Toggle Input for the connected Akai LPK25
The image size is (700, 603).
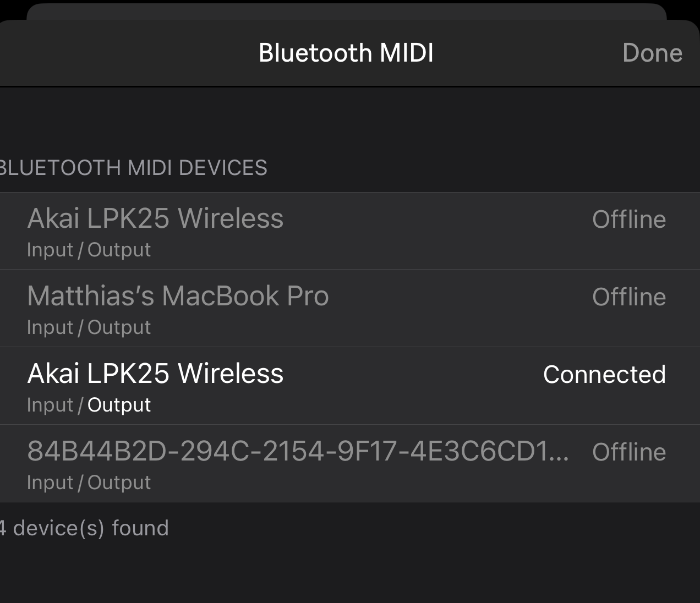point(50,404)
